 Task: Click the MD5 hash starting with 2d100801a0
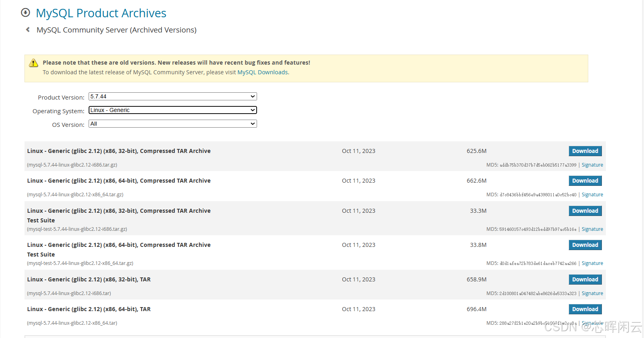538,293
